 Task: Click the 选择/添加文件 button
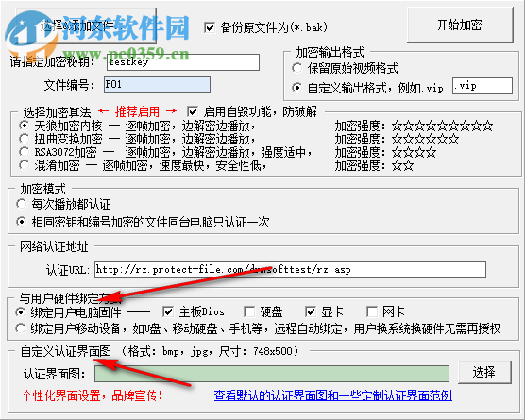pyautogui.click(x=86, y=25)
